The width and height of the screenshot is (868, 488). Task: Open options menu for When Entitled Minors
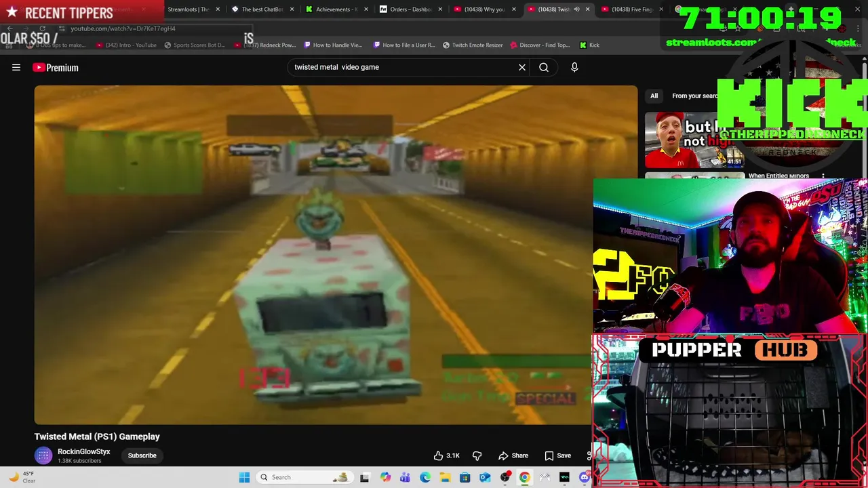pyautogui.click(x=823, y=176)
